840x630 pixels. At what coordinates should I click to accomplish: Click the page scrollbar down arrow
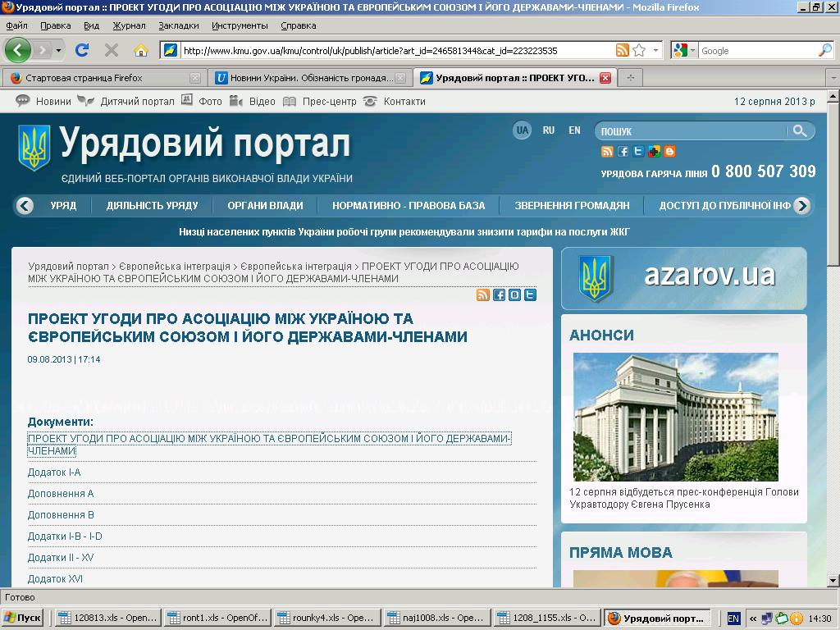pyautogui.click(x=833, y=581)
